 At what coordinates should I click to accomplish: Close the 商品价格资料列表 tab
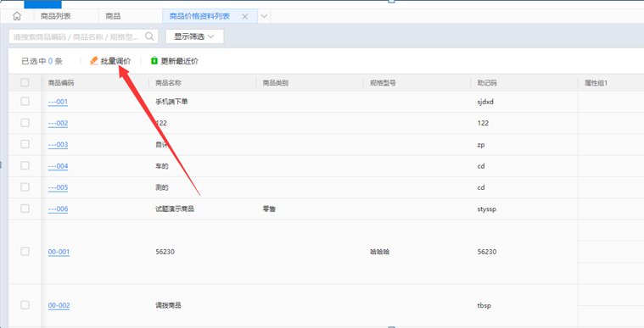point(244,16)
